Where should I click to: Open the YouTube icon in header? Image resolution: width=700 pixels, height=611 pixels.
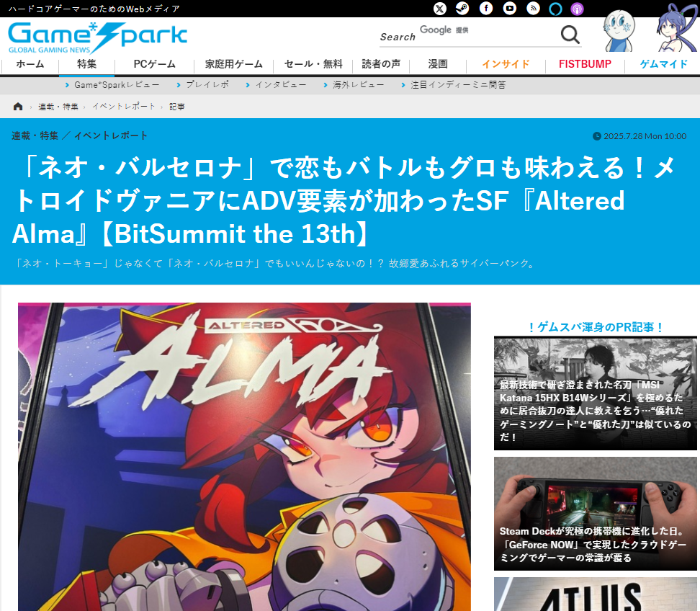pyautogui.click(x=509, y=9)
